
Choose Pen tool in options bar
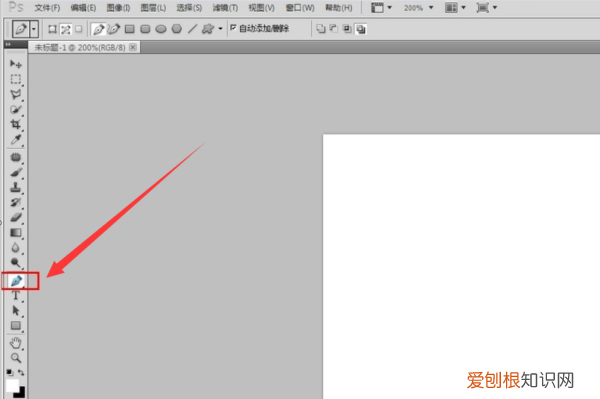pyautogui.click(x=98, y=29)
